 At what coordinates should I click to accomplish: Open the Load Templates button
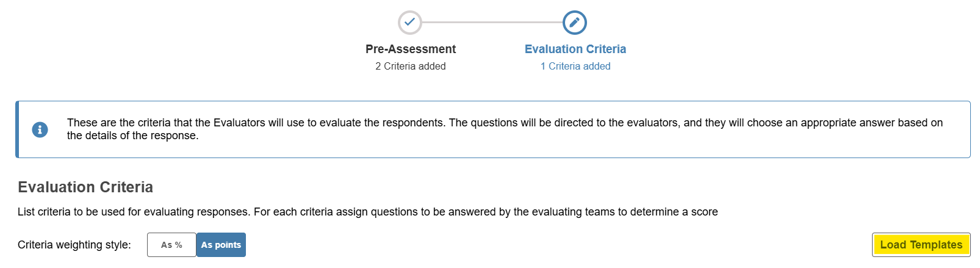[921, 245]
